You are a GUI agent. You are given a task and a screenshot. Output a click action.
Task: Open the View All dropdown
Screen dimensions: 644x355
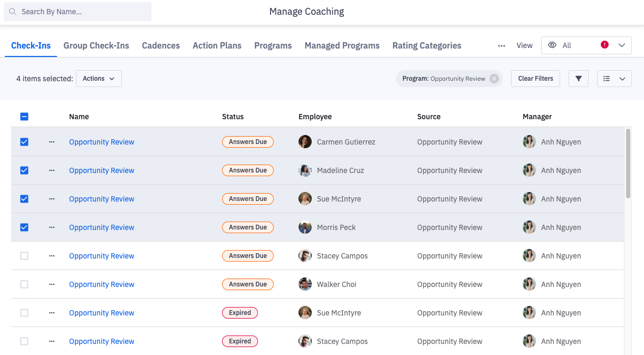pyautogui.click(x=585, y=45)
